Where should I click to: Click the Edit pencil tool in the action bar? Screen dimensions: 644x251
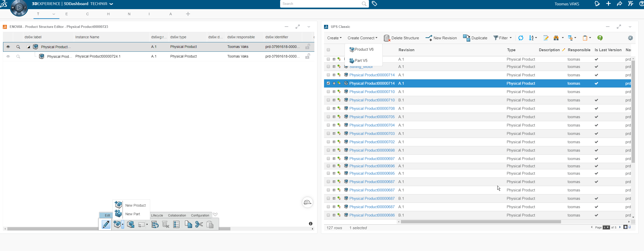tap(106, 224)
